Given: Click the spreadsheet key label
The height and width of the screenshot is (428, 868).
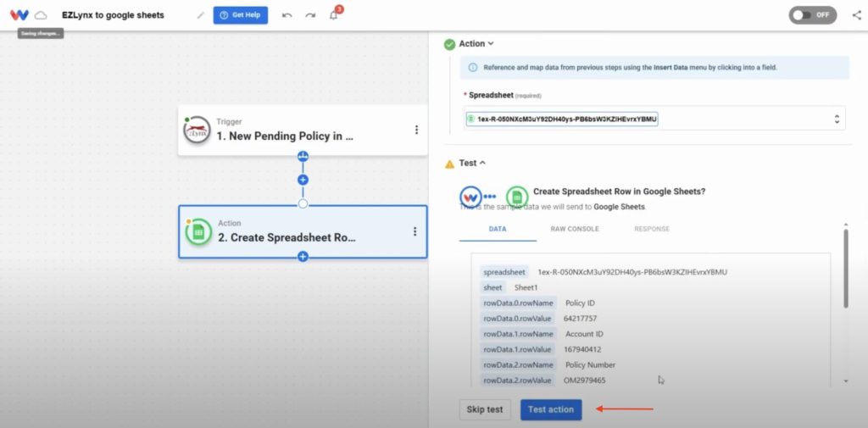Looking at the screenshot, I should click(x=504, y=272).
